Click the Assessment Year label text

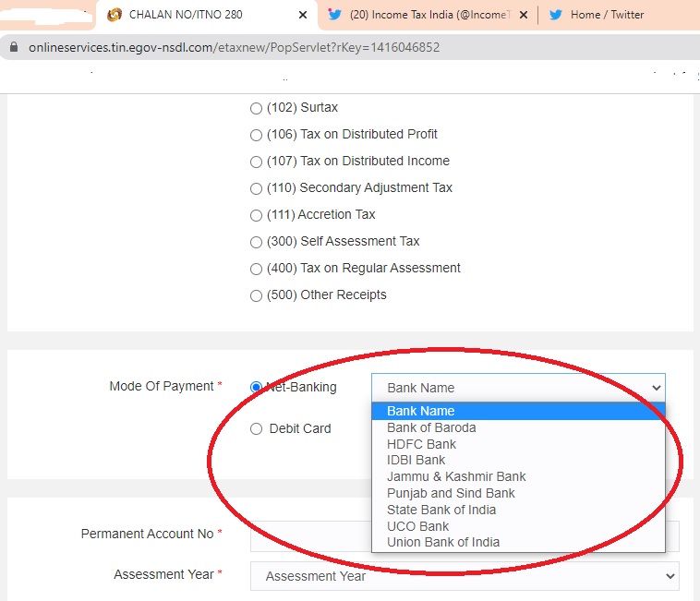(163, 574)
